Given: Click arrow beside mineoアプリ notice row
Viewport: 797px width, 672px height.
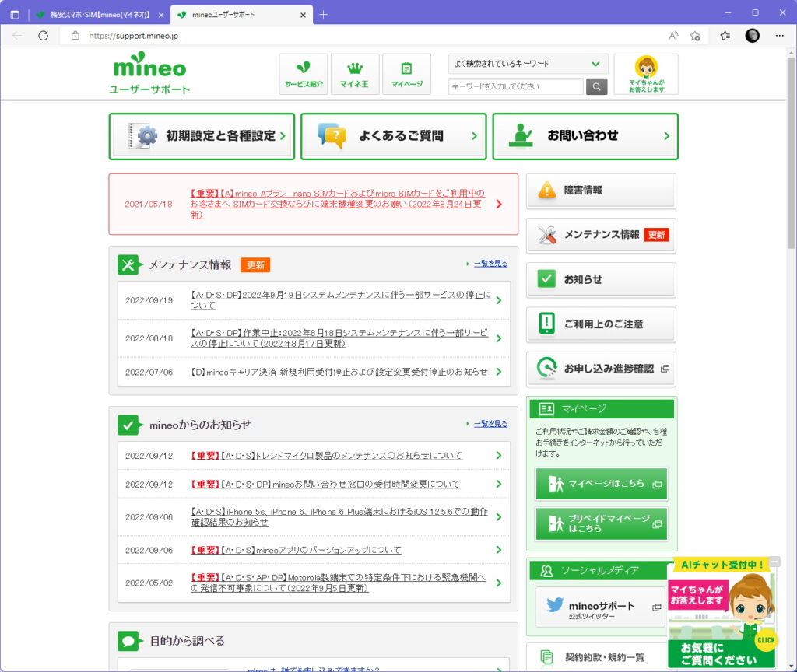Looking at the screenshot, I should 499,550.
